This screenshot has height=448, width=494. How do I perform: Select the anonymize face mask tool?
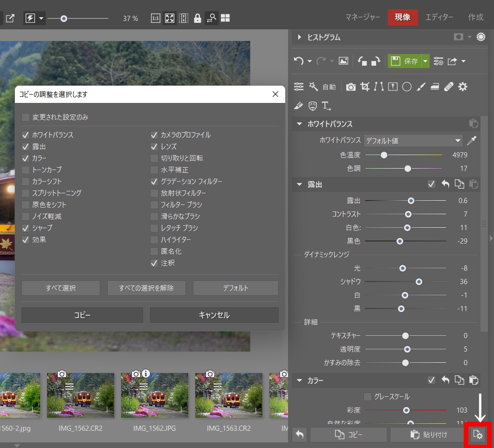[313, 106]
